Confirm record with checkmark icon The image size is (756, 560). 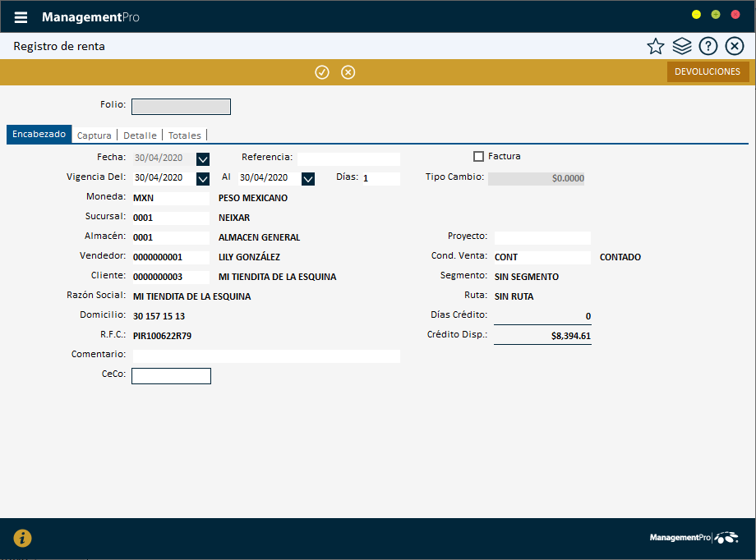[322, 72]
